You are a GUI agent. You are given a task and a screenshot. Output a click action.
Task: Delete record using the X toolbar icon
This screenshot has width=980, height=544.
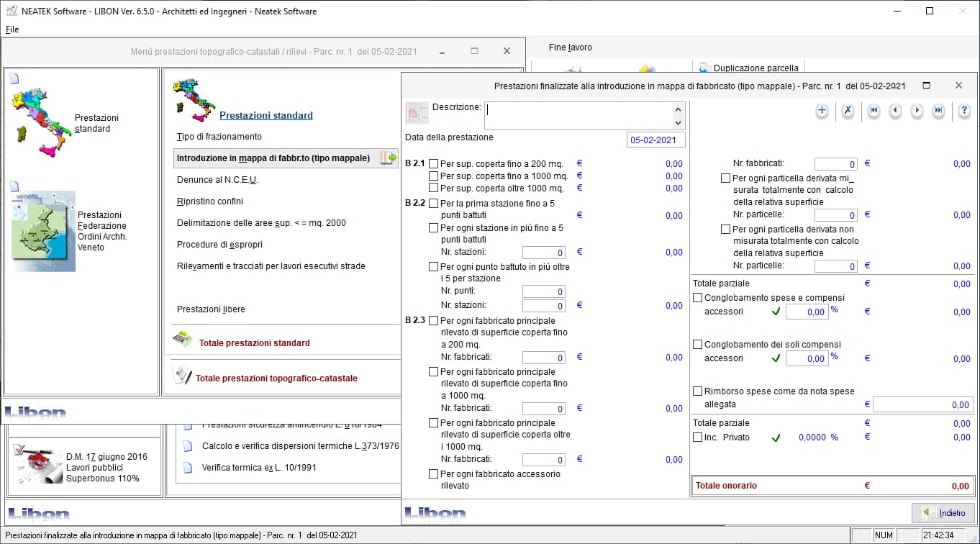[x=848, y=111]
